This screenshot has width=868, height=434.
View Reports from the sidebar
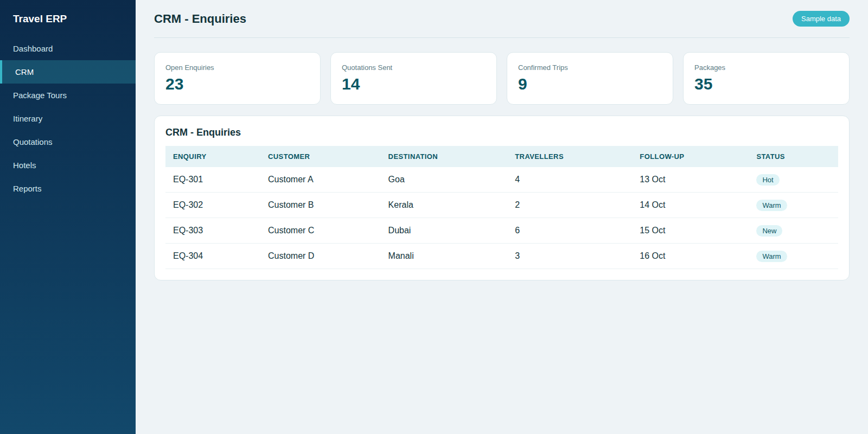pos(68,189)
